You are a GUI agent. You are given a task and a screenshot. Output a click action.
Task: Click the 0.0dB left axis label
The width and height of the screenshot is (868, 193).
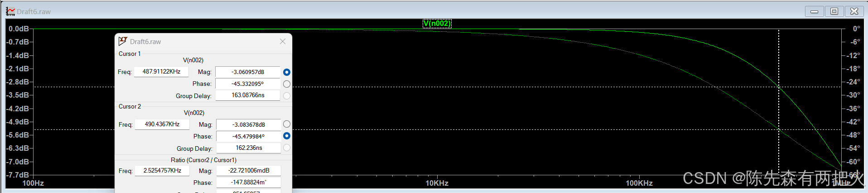(19, 29)
